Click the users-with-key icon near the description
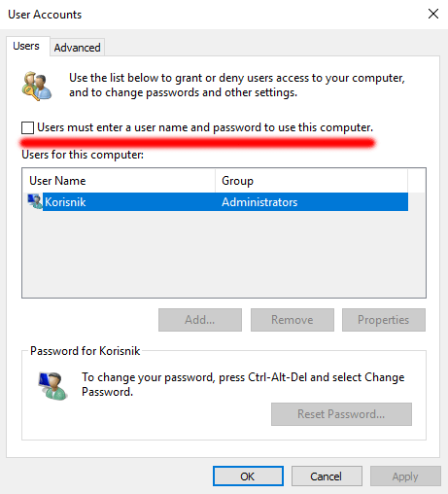448x494 pixels. pyautogui.click(x=37, y=87)
